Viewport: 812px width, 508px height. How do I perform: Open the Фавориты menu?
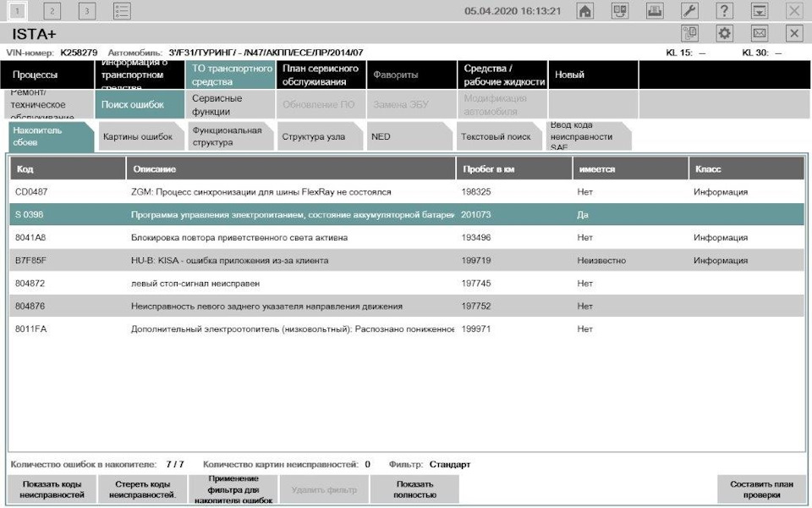tap(412, 75)
